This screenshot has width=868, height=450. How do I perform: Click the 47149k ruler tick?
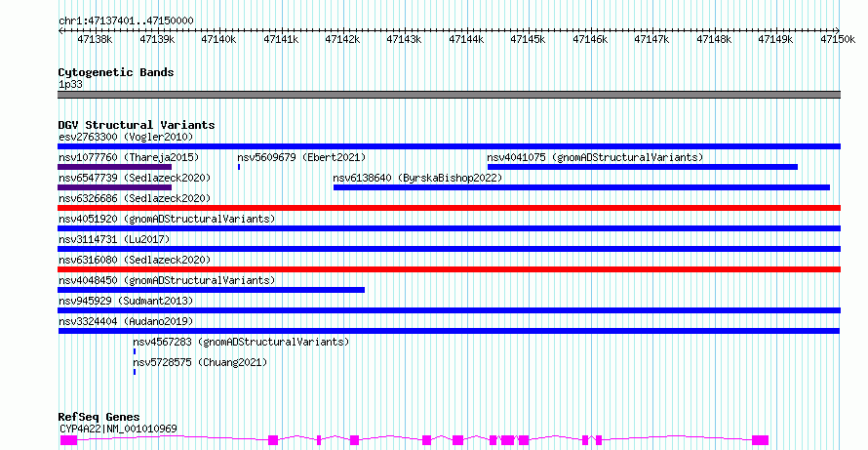[775, 39]
